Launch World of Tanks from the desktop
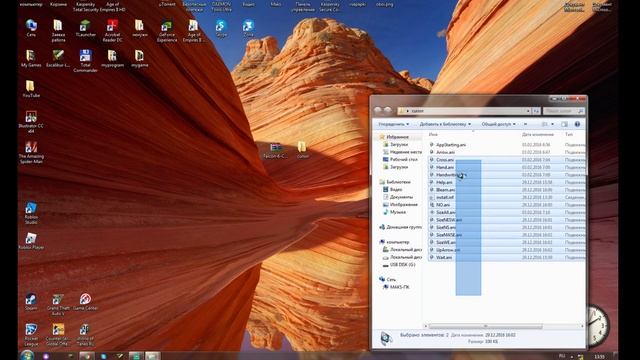Viewport: 640px width, 360px height. 85,335
